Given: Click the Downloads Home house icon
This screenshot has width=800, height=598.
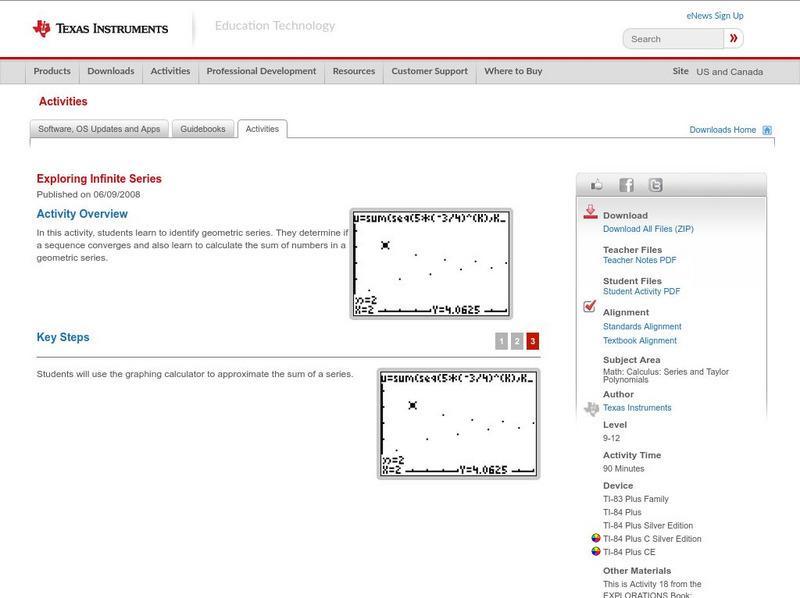Looking at the screenshot, I should click(x=767, y=130).
